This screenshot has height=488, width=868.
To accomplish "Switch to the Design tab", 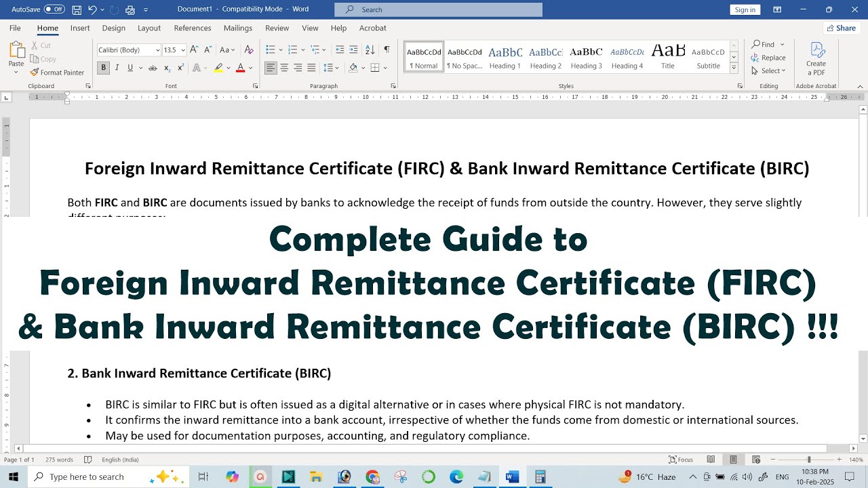I will coord(114,28).
